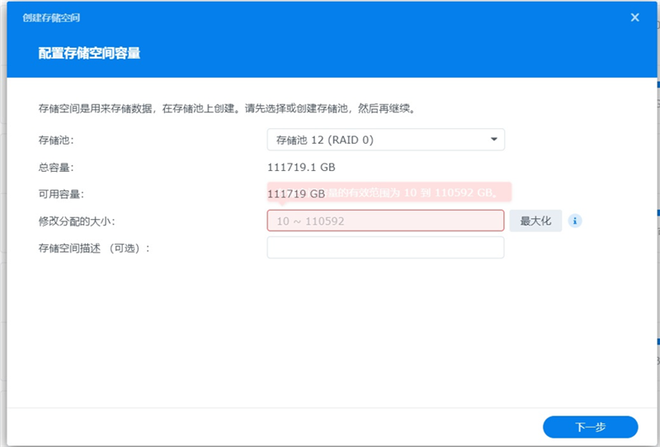Click the 最大化 button
This screenshot has width=660, height=447.
[x=537, y=220]
